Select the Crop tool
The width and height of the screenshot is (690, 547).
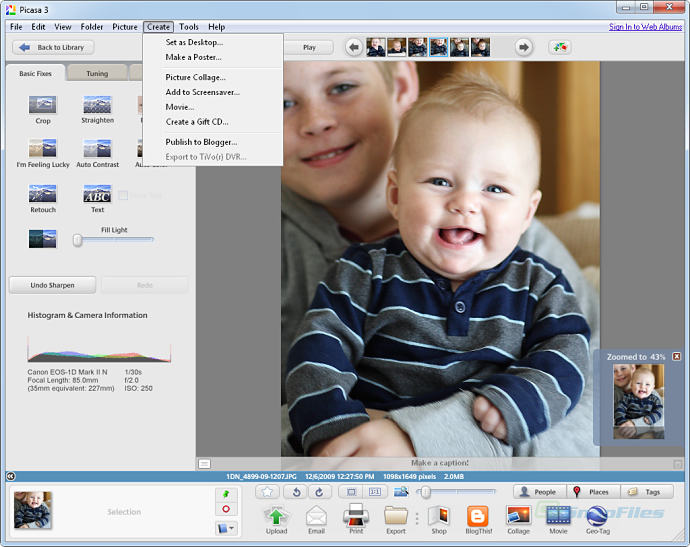(42, 105)
